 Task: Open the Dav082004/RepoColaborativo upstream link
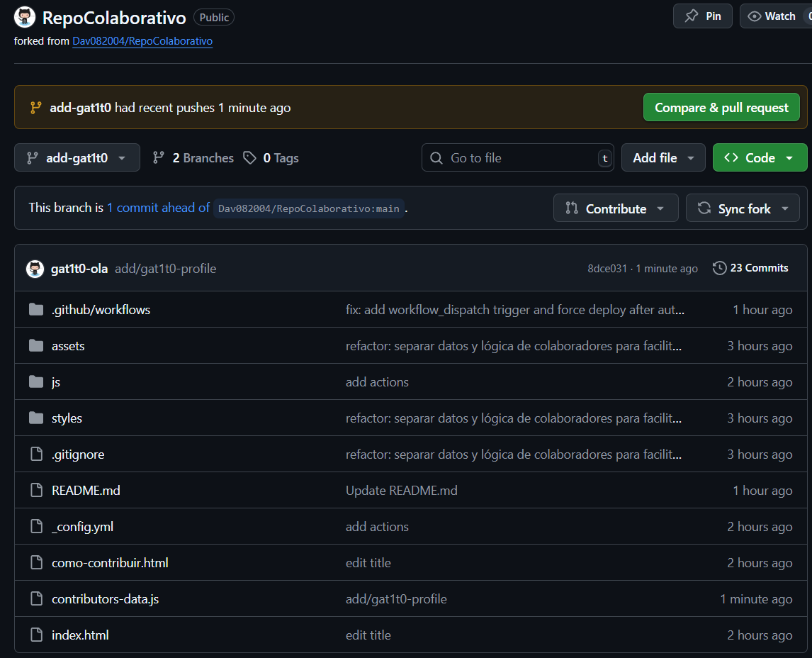pos(142,41)
